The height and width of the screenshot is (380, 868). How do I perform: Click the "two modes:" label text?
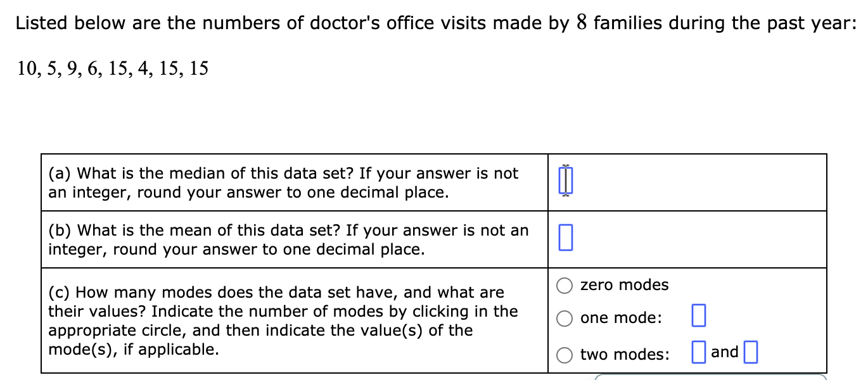(x=625, y=355)
